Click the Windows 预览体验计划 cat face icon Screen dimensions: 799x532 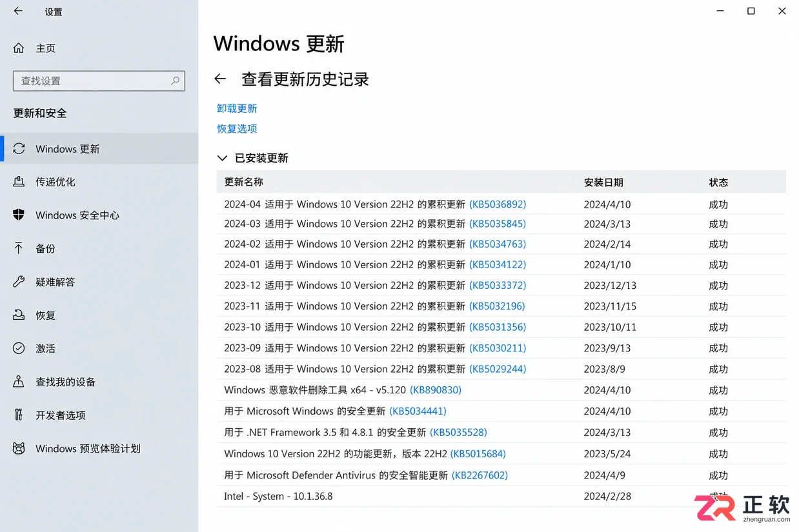coord(19,448)
